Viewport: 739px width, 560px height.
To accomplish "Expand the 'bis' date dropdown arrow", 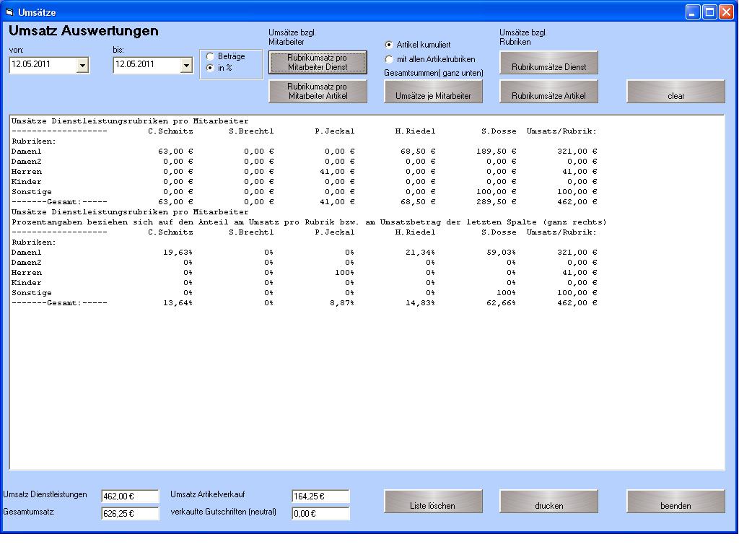I will [x=186, y=66].
